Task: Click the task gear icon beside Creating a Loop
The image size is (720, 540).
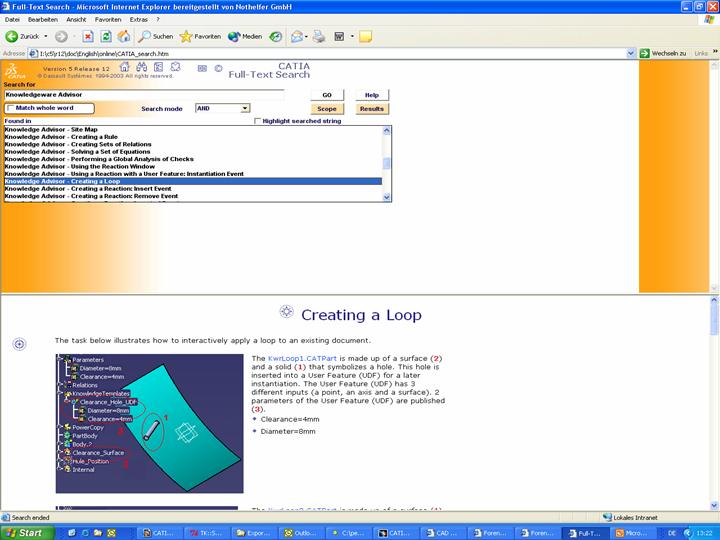Action: (287, 311)
